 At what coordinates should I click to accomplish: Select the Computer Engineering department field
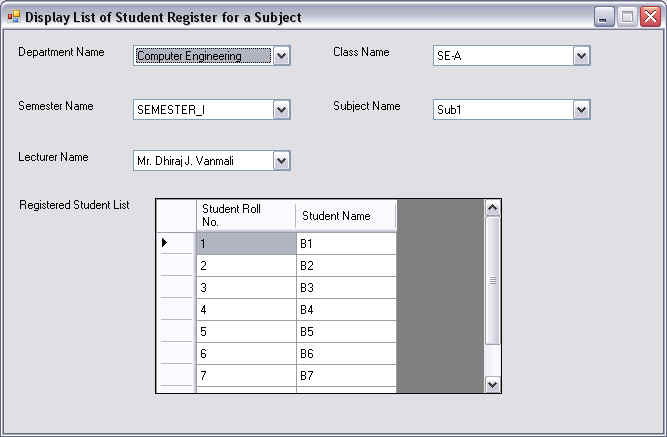tap(202, 56)
